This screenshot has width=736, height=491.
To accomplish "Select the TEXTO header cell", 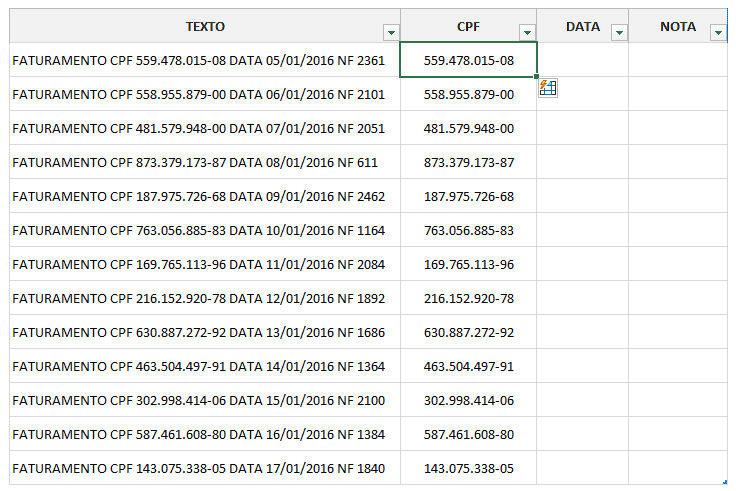I will (x=205, y=26).
